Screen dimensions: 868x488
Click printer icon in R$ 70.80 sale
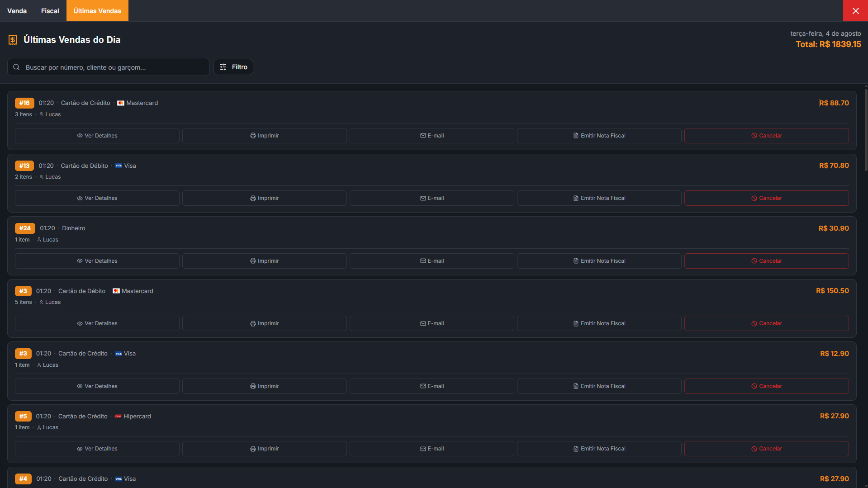[x=253, y=199]
